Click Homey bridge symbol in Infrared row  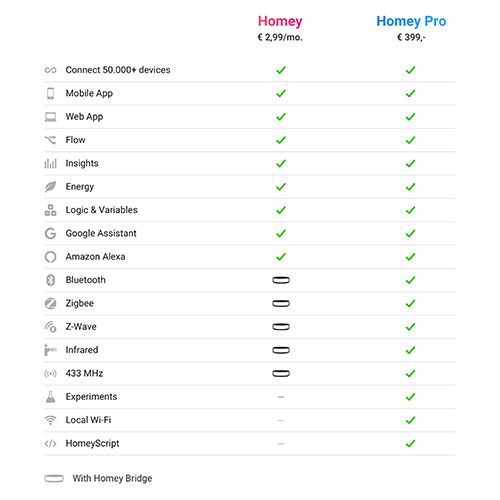(x=281, y=350)
